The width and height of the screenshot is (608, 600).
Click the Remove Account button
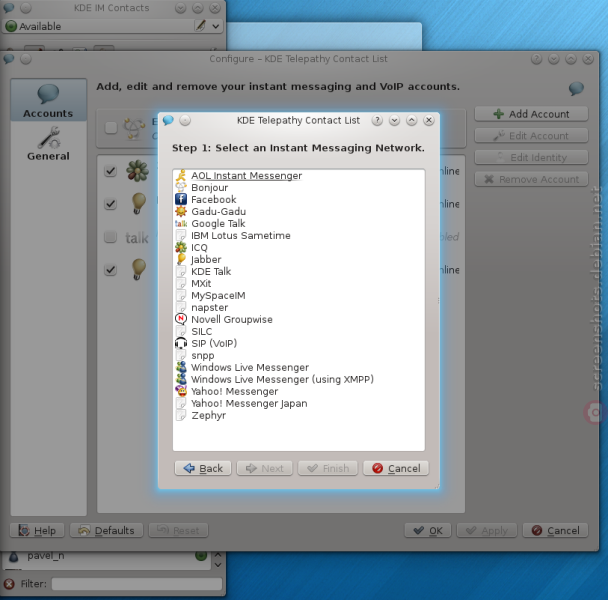pos(531,179)
